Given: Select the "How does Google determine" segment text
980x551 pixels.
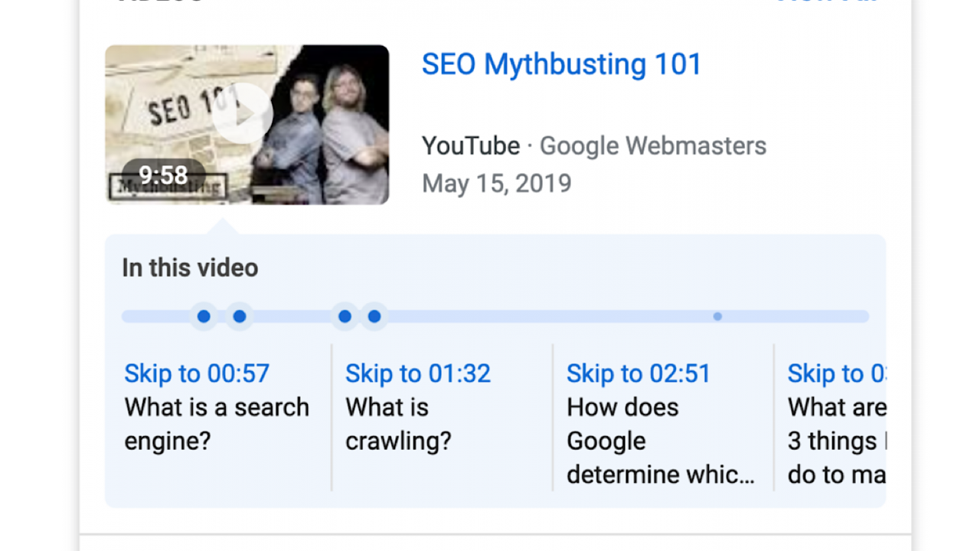Looking at the screenshot, I should coord(660,441).
